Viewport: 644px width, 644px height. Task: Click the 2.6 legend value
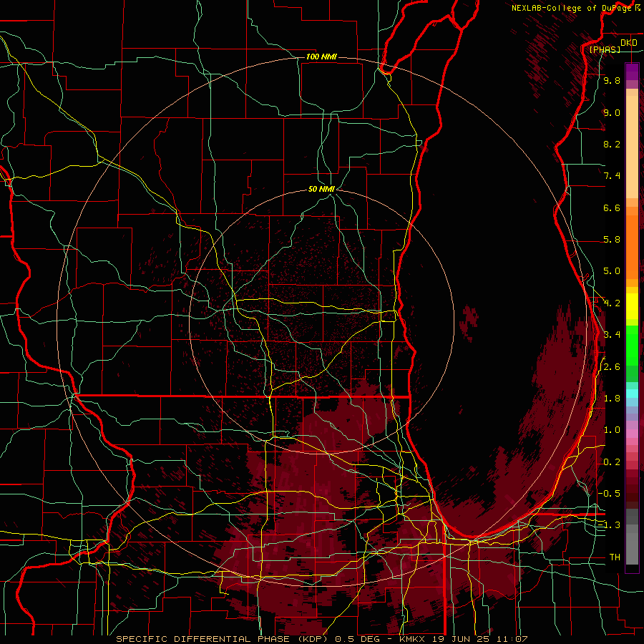612,367
